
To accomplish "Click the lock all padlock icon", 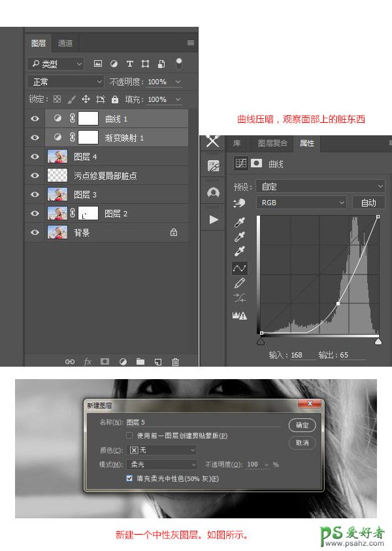I will (x=115, y=99).
